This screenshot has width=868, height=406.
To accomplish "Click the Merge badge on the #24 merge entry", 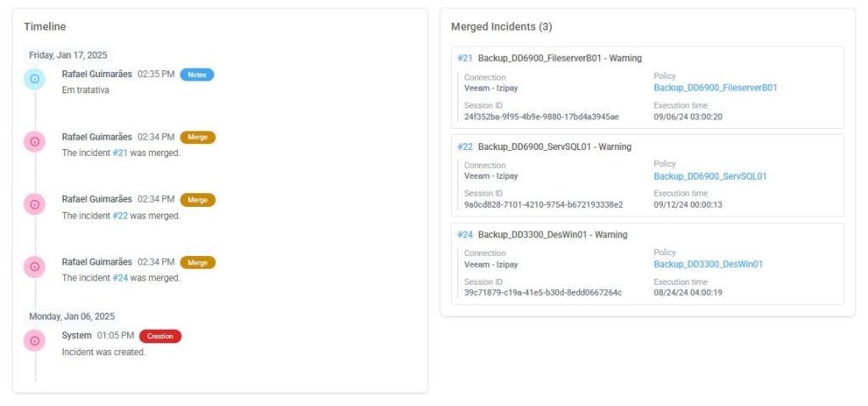I will (x=198, y=263).
